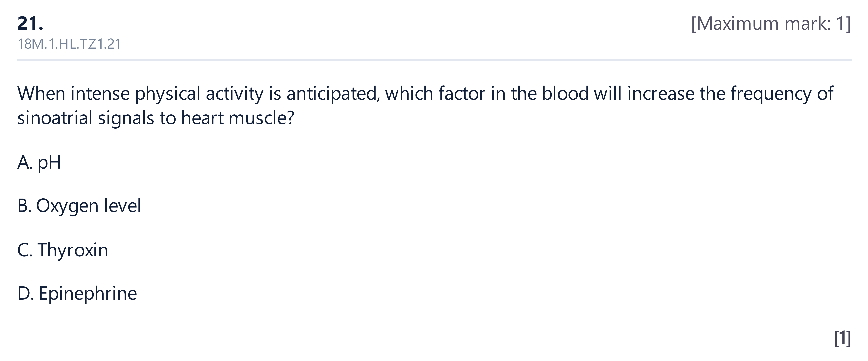This screenshot has width=868, height=361.
Task: Click the word "level" in option B
Action: coord(123,205)
